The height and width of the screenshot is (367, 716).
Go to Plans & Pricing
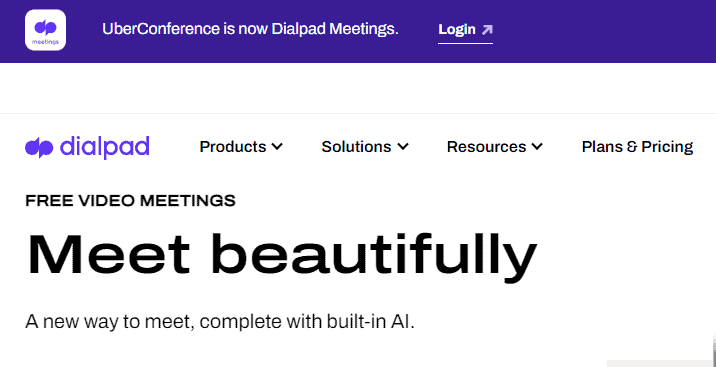(x=637, y=147)
